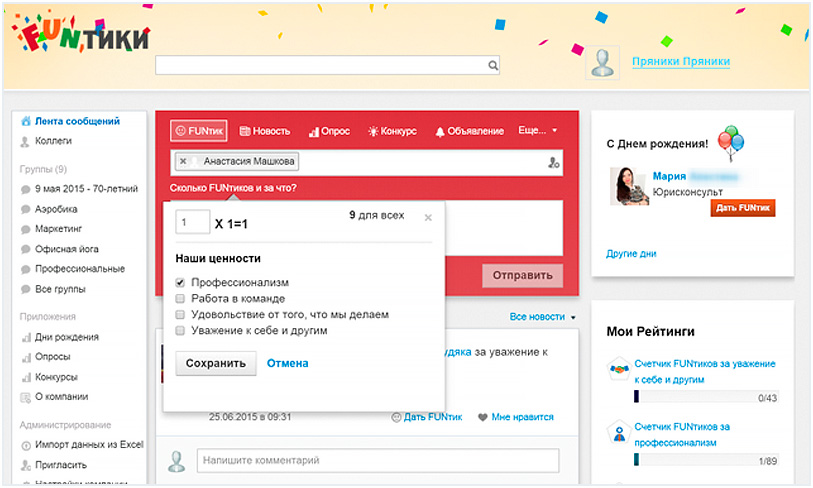Open the Все новости filter dropdown
The height and width of the screenshot is (488, 813).
pyautogui.click(x=542, y=317)
